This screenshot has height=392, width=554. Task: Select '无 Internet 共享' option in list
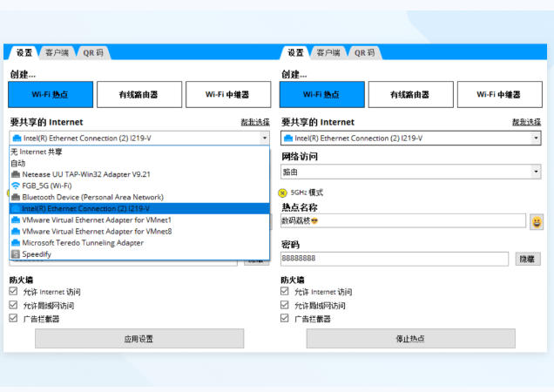(x=139, y=152)
